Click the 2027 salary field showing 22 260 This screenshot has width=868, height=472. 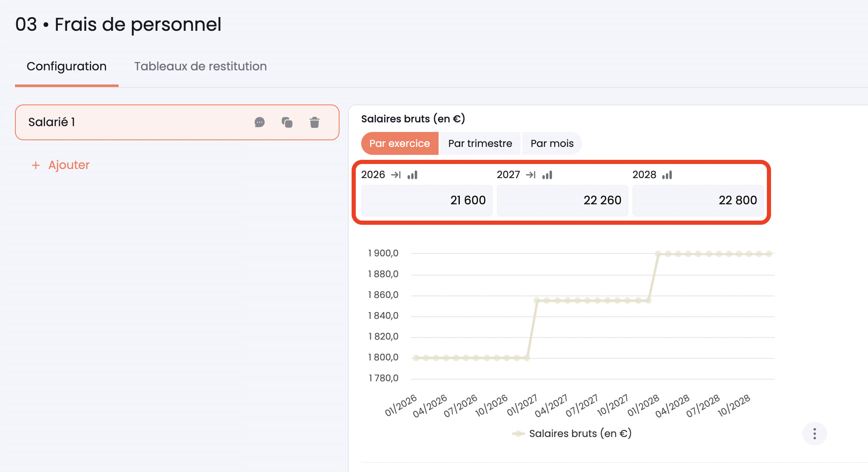[562, 200]
